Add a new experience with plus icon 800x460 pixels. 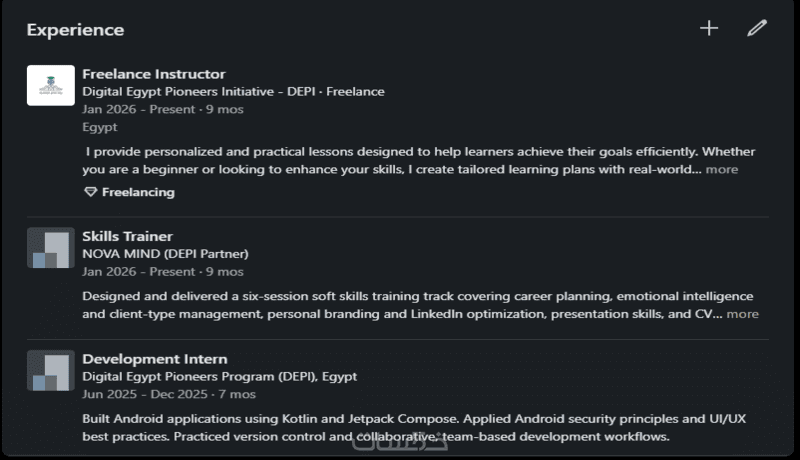(709, 28)
